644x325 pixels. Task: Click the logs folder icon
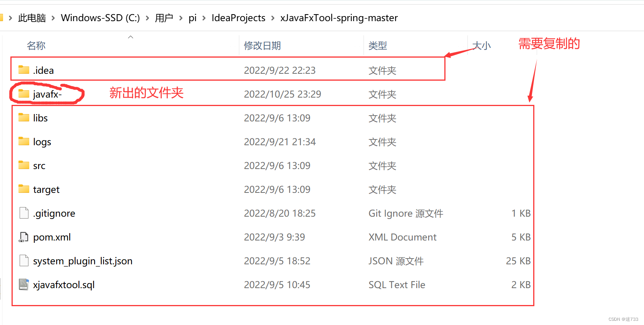[x=24, y=141]
